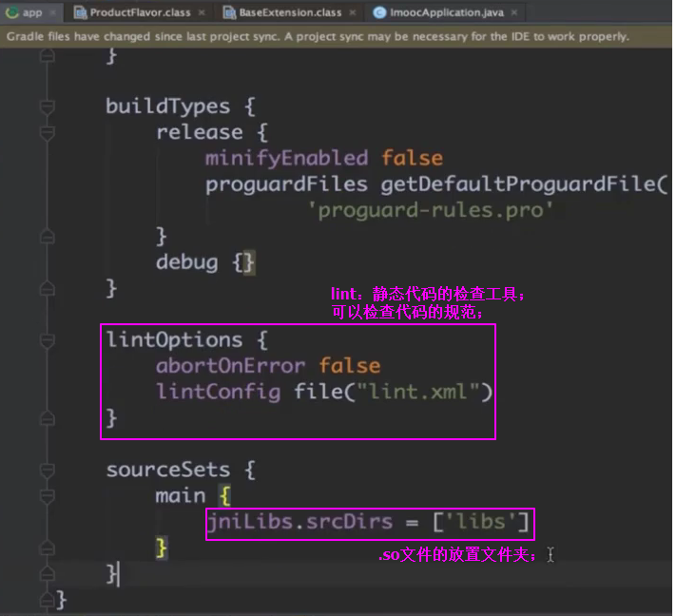Close the ProductFlavor.class tab

click(x=203, y=12)
